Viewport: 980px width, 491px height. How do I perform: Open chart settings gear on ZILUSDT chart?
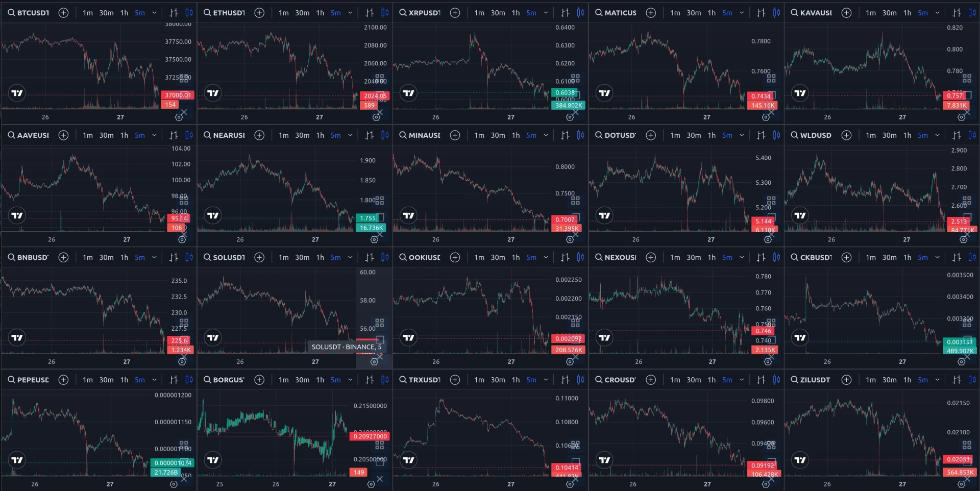point(961,484)
